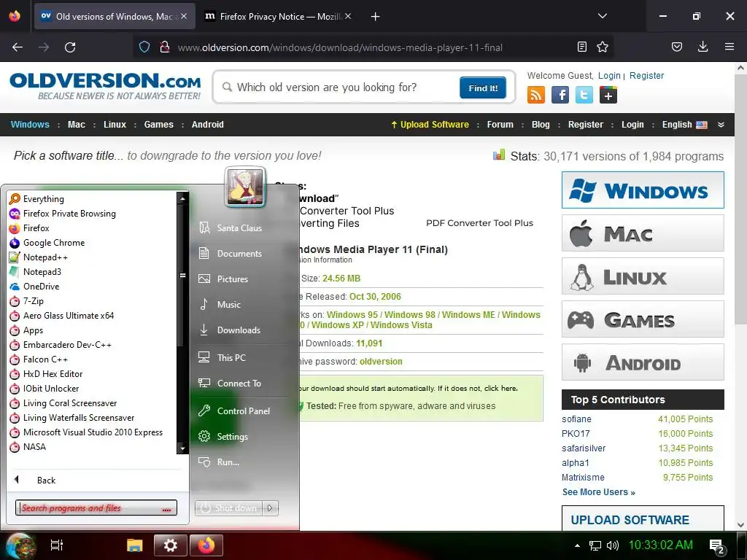Click the Find It! search button

tap(483, 88)
